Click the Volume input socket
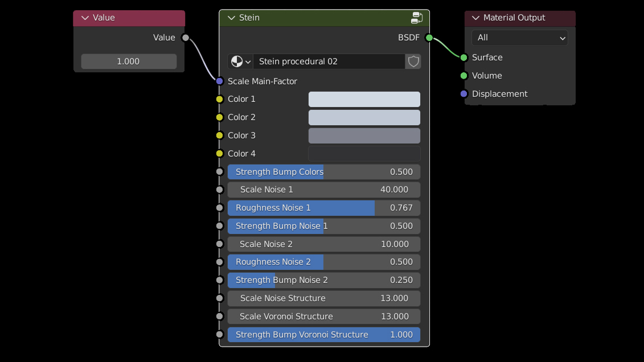 464,76
